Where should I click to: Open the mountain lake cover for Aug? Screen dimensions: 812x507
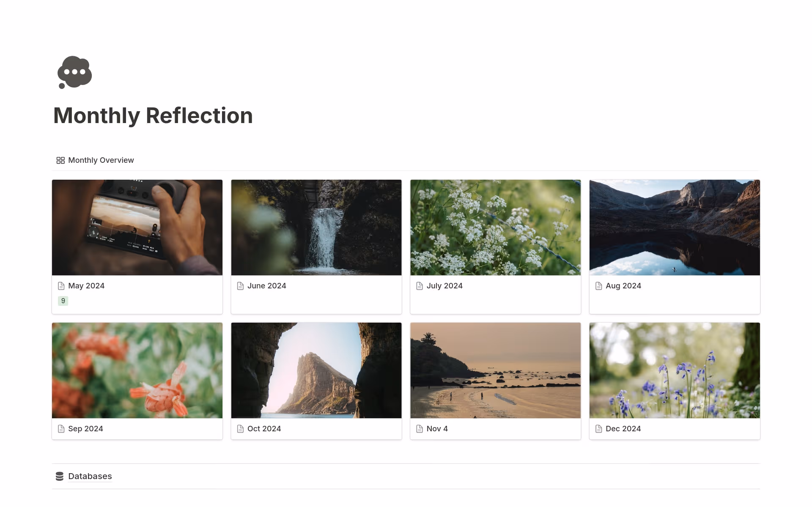pos(675,227)
